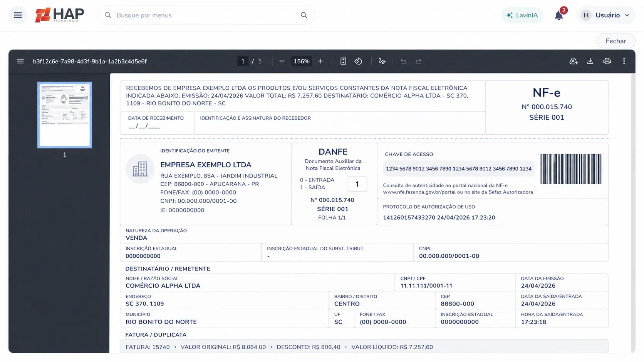Image resolution: width=644 pixels, height=362 pixels.
Task: Click the search magnifier icon at right of search box
Action: point(304,15)
